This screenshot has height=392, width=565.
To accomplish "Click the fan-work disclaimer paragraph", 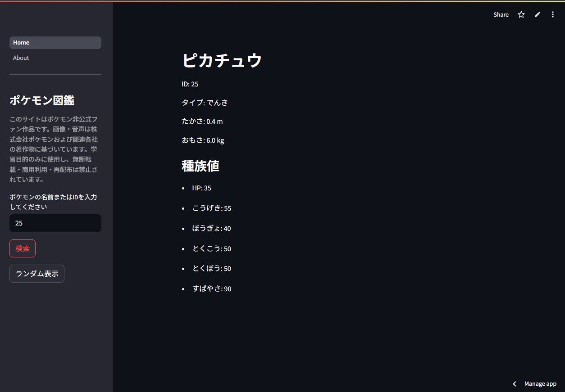I will pyautogui.click(x=54, y=149).
